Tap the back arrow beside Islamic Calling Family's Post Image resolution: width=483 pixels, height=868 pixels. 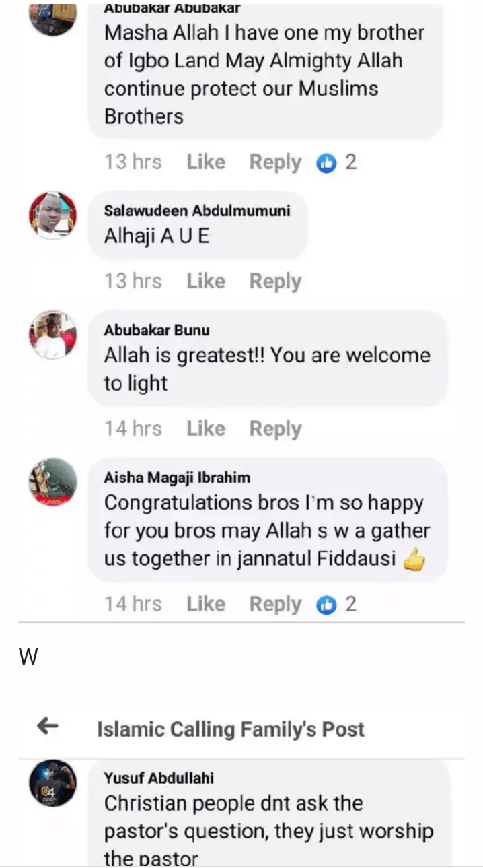[x=47, y=726]
